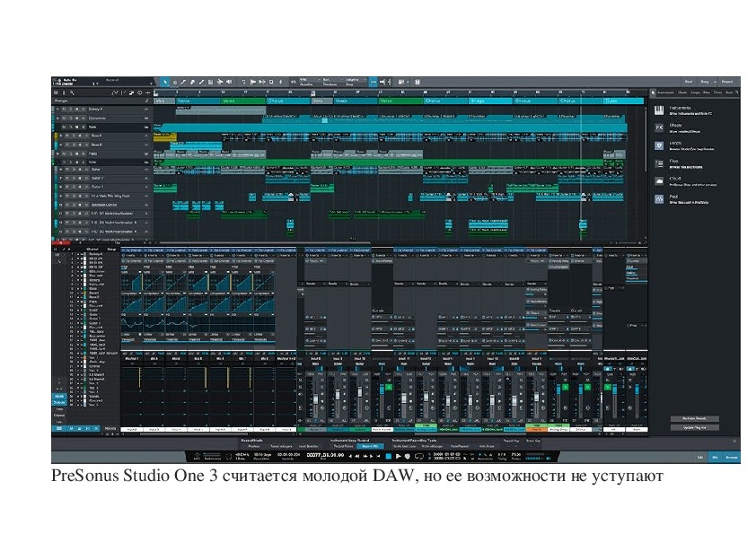Click the Browse view button
The image size is (756, 534).
(x=732, y=457)
